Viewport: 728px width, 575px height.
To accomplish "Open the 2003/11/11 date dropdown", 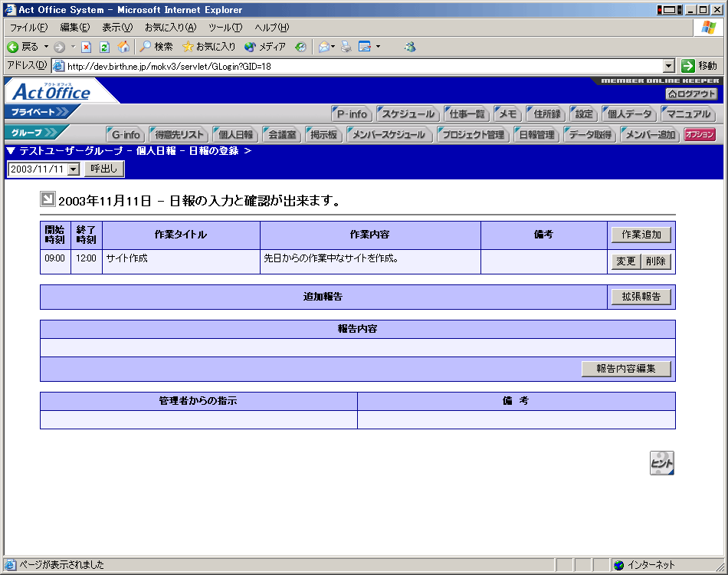I will pyautogui.click(x=74, y=169).
